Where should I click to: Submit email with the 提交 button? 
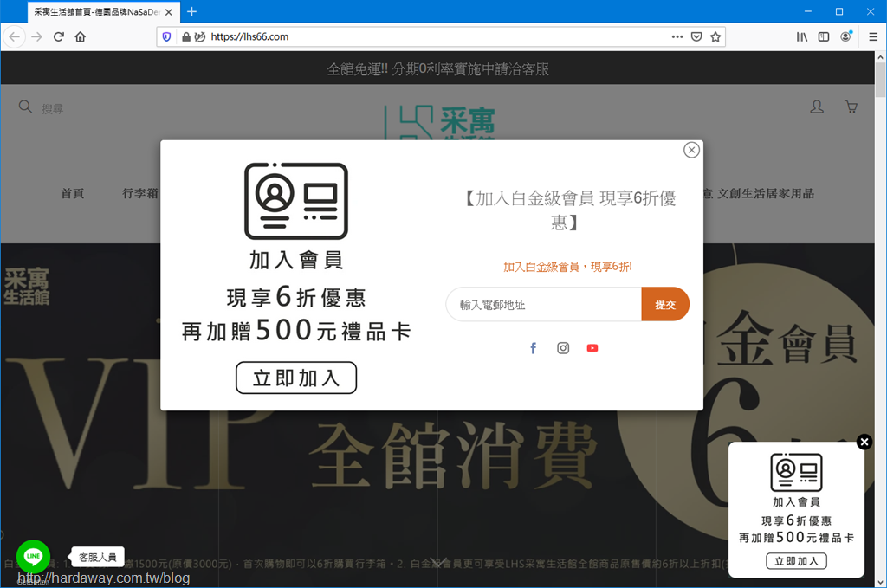[665, 304]
